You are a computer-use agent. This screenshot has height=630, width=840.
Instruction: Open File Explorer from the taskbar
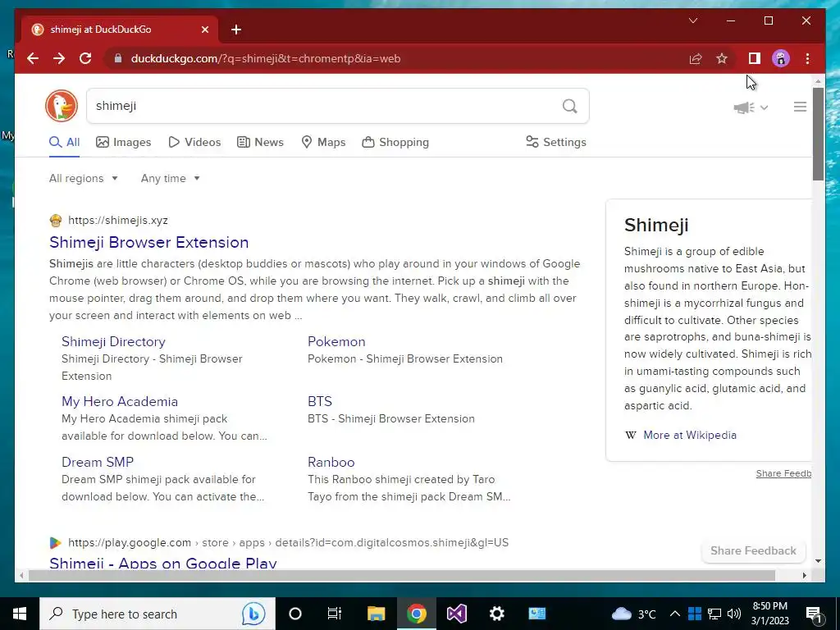click(376, 614)
